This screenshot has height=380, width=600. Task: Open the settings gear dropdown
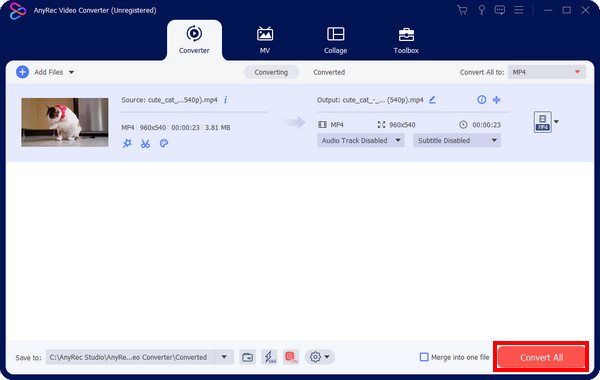tap(320, 357)
